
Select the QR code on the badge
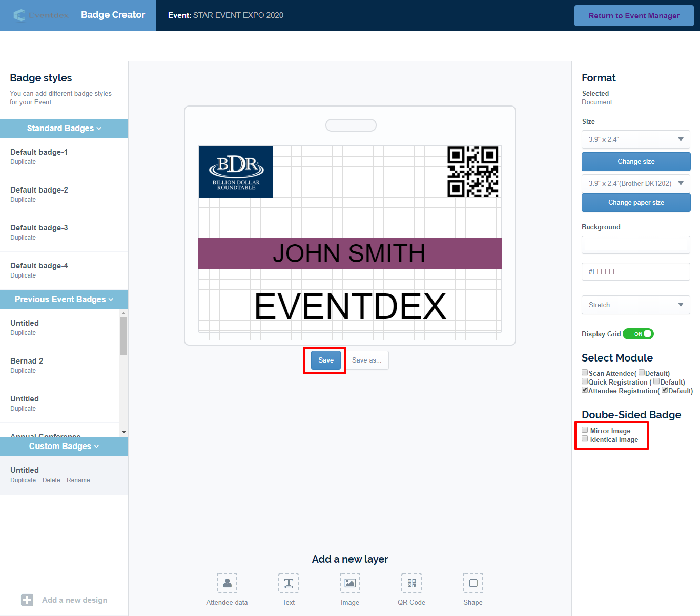[472, 172]
